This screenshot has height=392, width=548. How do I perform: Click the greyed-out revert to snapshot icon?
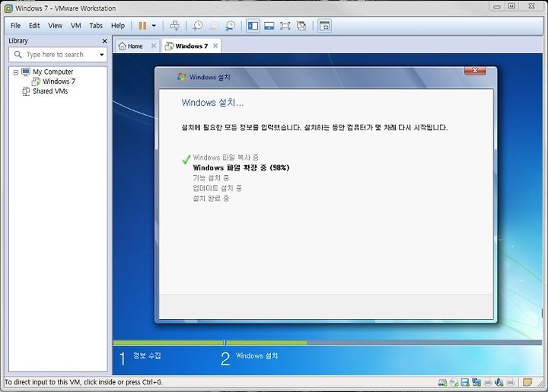pyautogui.click(x=214, y=26)
